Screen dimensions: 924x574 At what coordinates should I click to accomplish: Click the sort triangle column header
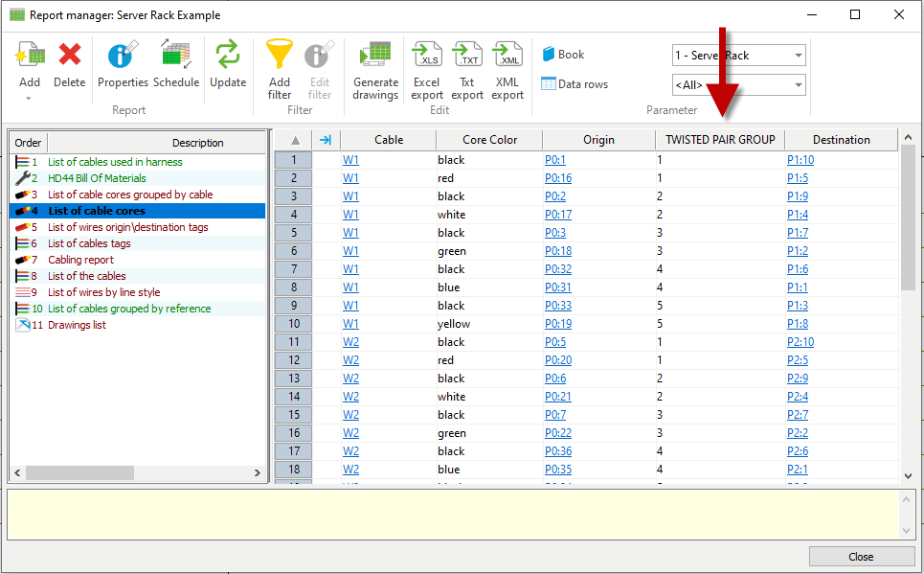pos(293,140)
